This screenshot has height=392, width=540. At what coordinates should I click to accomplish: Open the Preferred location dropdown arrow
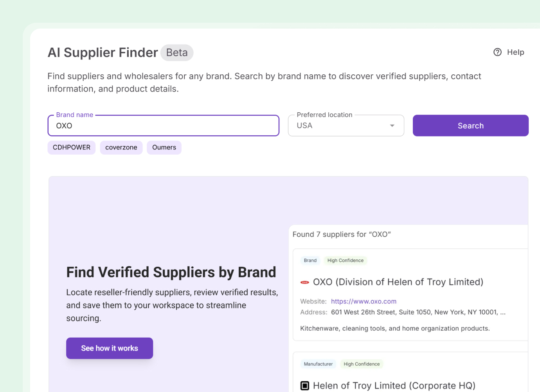tap(392, 126)
